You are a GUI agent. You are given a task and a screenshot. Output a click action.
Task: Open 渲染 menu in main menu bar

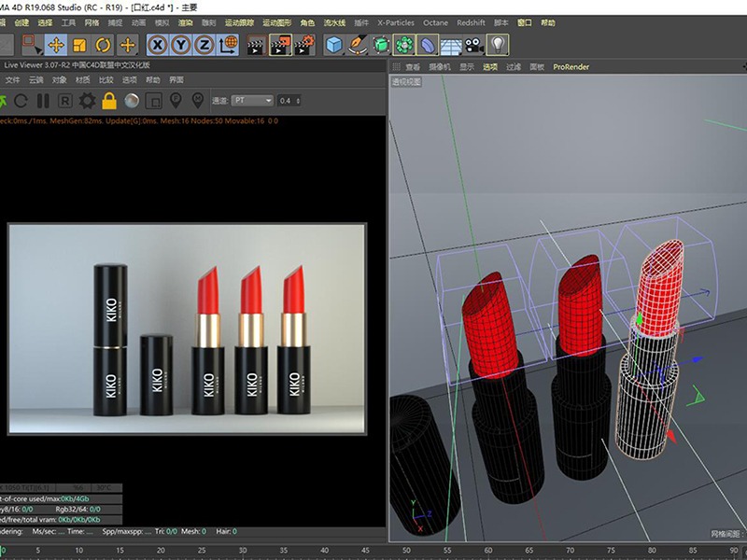click(x=185, y=22)
